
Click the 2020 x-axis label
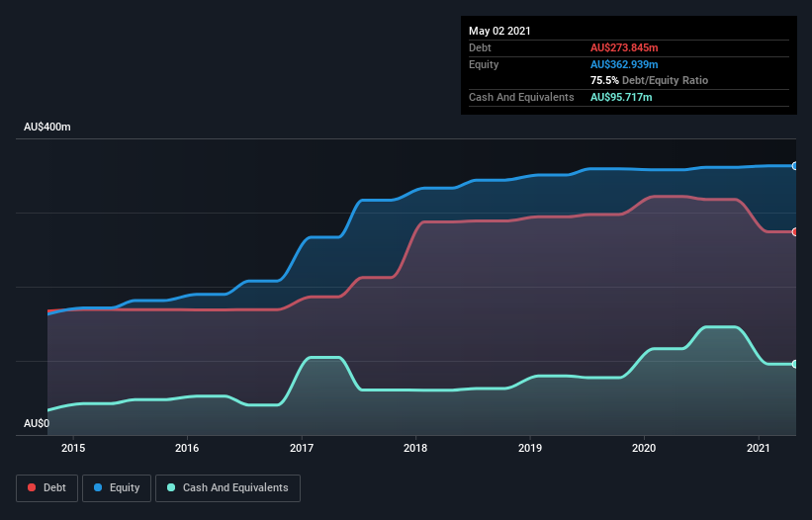(x=644, y=448)
